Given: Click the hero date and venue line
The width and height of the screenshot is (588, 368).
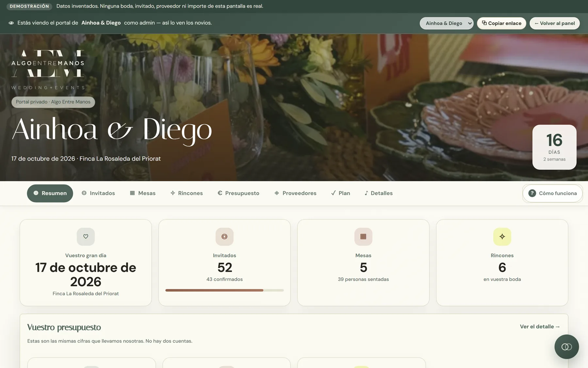Looking at the screenshot, I should coord(86,159).
